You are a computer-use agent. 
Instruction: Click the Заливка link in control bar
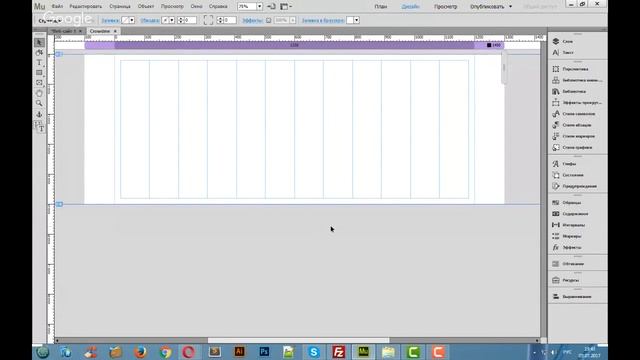[110, 20]
